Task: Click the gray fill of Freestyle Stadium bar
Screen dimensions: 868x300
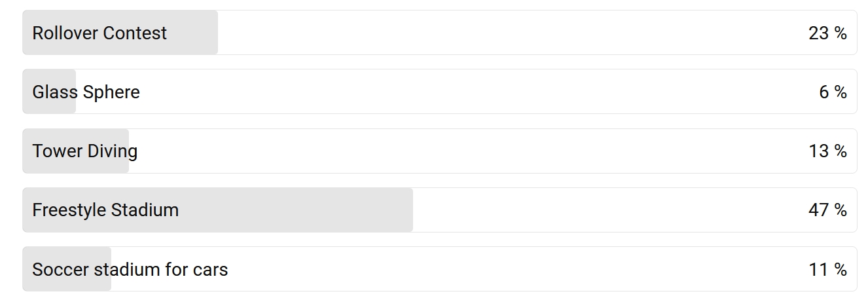Action: tap(218, 210)
